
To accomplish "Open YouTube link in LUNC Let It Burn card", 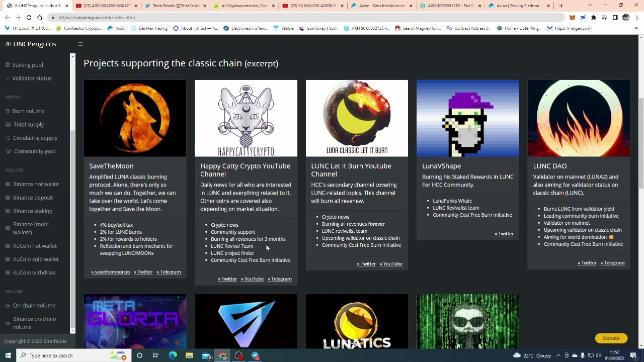I will [391, 264].
